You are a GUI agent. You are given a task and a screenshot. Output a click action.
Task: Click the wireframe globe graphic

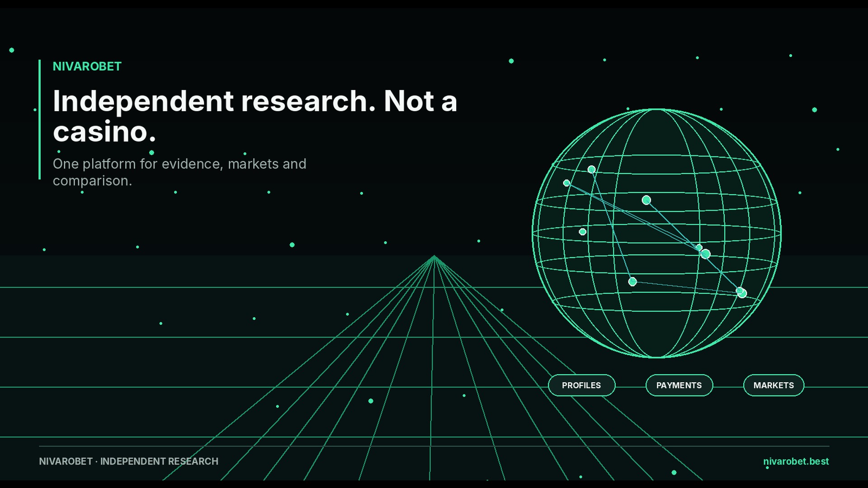[x=656, y=233]
